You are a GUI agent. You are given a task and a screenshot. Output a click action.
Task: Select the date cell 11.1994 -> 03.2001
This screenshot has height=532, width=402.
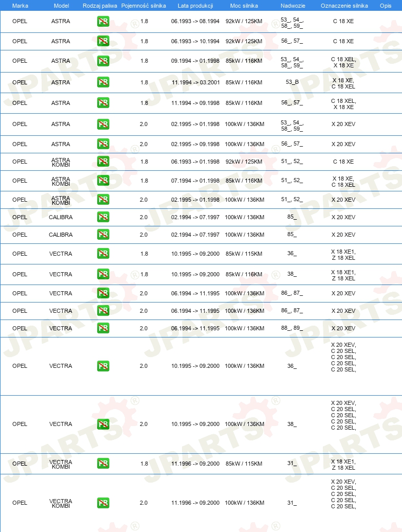pos(195,82)
